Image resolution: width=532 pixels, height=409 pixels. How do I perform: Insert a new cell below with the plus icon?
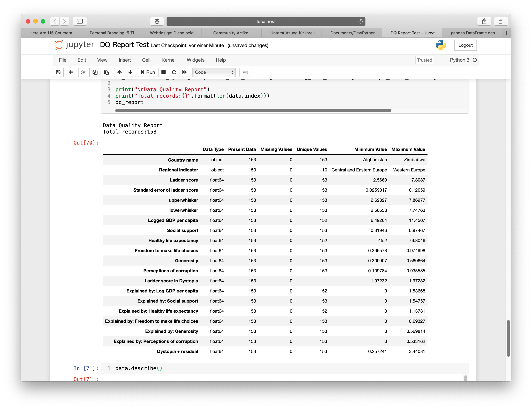coord(71,72)
